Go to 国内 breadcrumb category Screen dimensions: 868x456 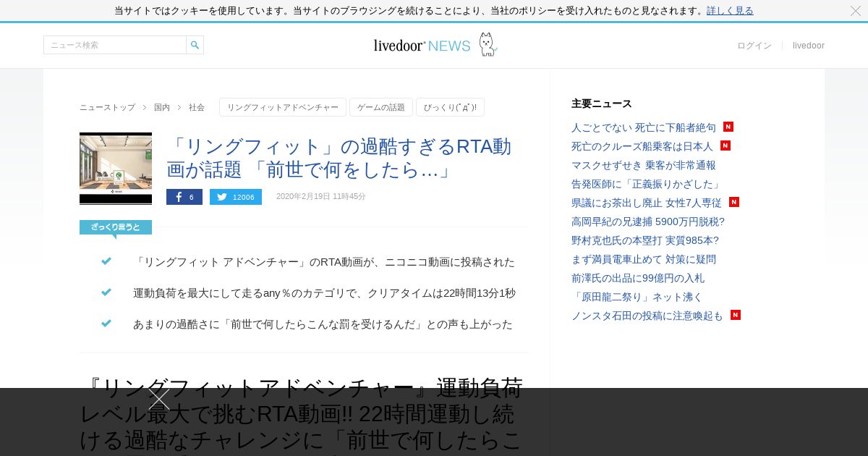162,107
